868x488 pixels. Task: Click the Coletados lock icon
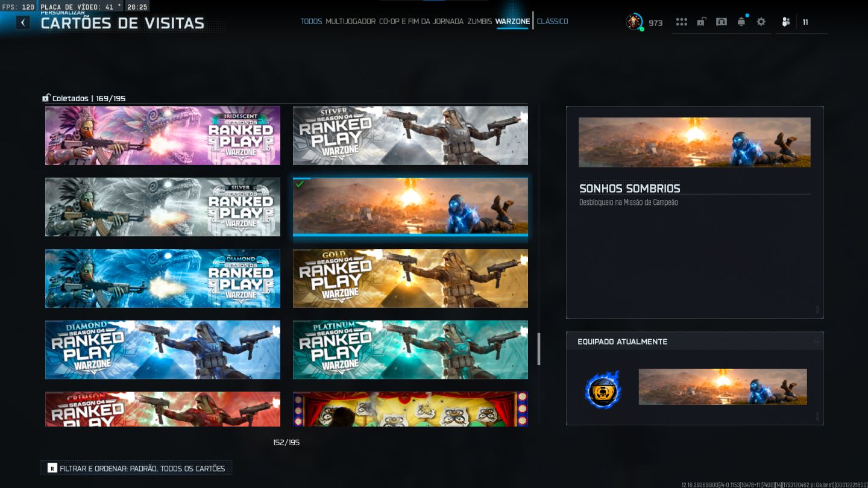click(46, 98)
